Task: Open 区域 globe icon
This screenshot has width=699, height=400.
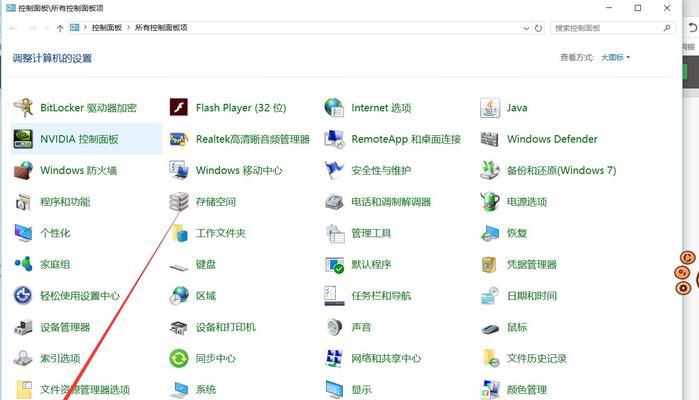Action: (x=180, y=295)
